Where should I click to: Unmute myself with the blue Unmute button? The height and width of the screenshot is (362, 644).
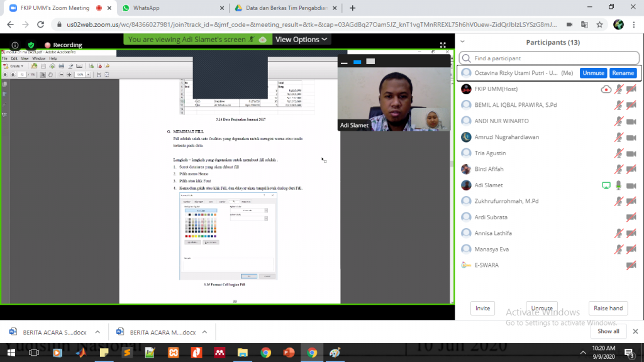[593, 73]
